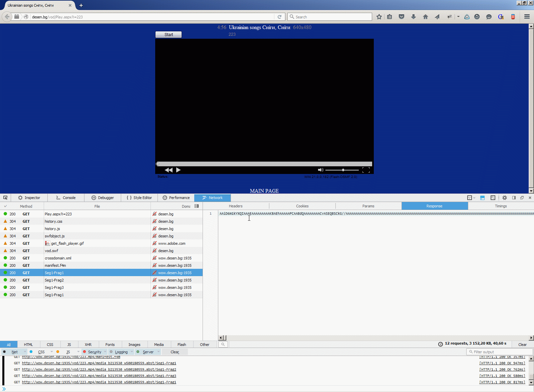Expand the console input chevron
The height and width of the screenshot is (392, 534).
[x=4, y=389]
